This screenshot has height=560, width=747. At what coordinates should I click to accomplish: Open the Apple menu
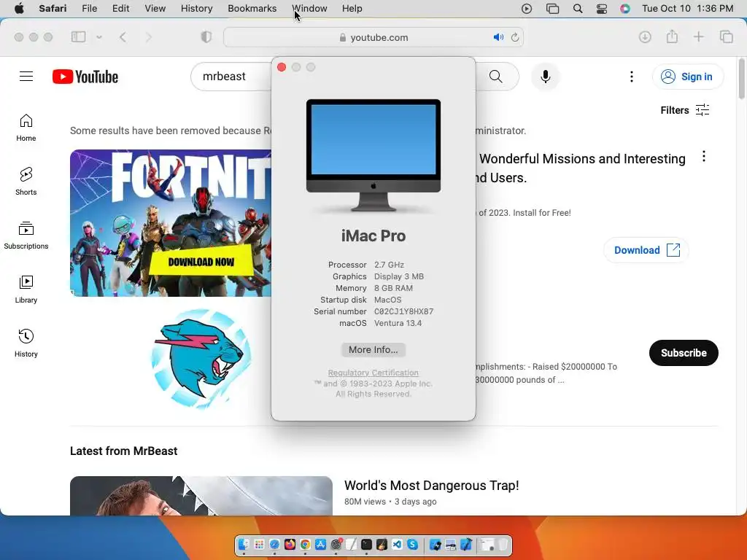pyautogui.click(x=19, y=9)
